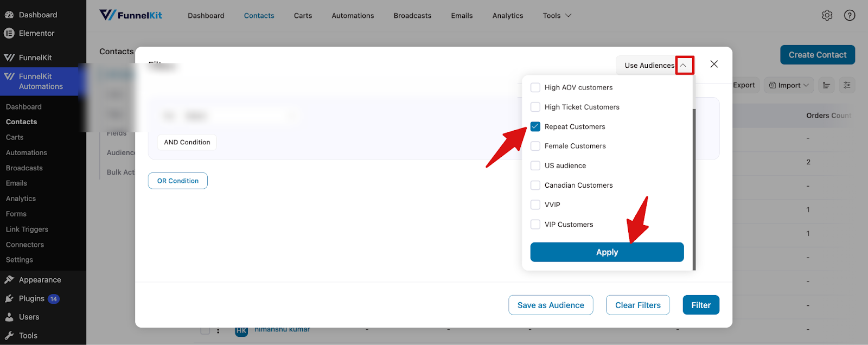This screenshot has height=345, width=868.
Task: Open Carts in sidebar submenu
Action: coord(15,137)
